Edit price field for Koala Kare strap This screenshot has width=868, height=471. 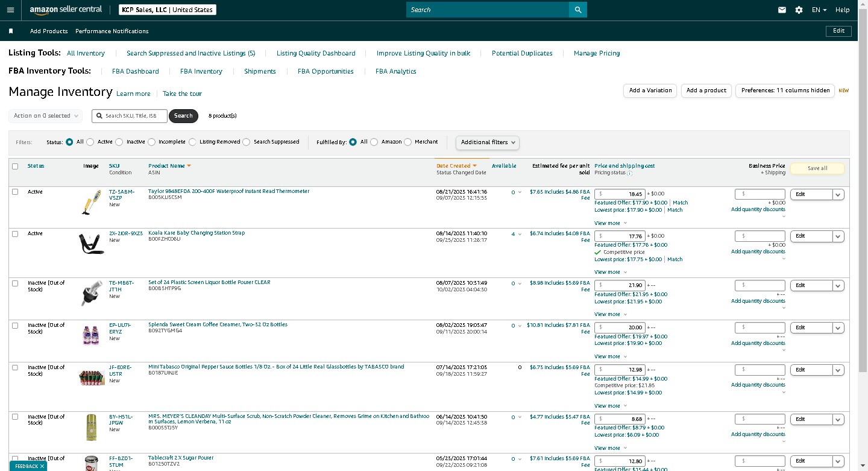point(620,236)
